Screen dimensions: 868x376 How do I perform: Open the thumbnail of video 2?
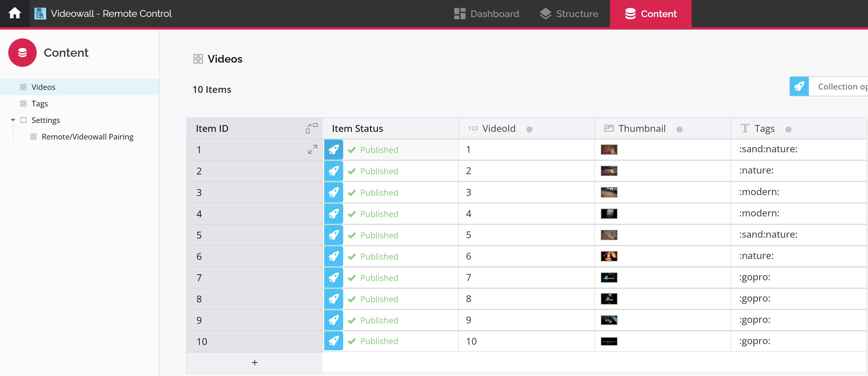point(609,171)
